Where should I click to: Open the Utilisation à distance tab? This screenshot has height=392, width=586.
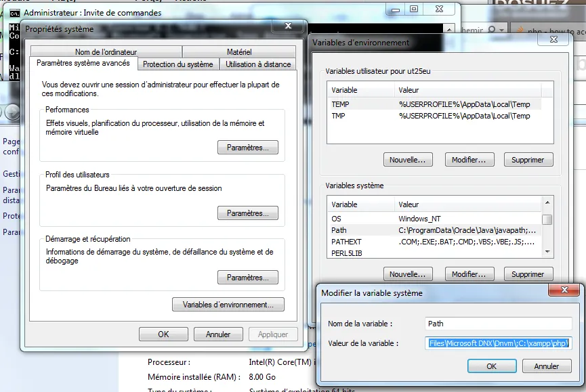[258, 64]
